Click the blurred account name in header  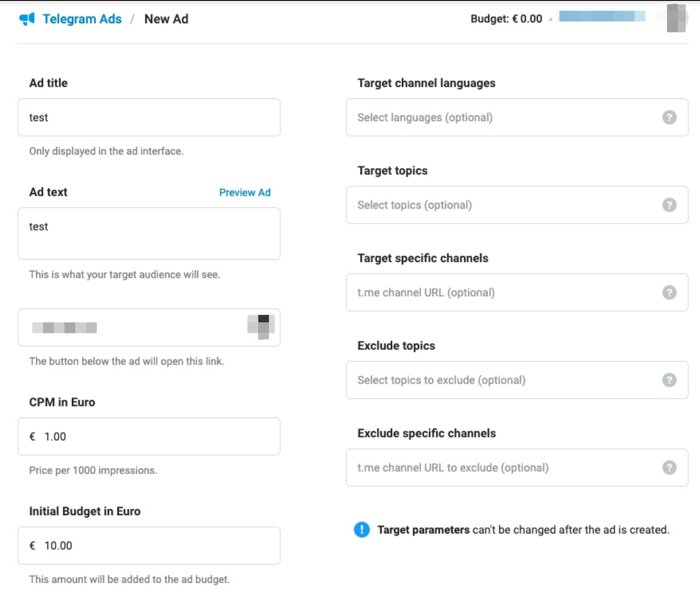coord(602,16)
